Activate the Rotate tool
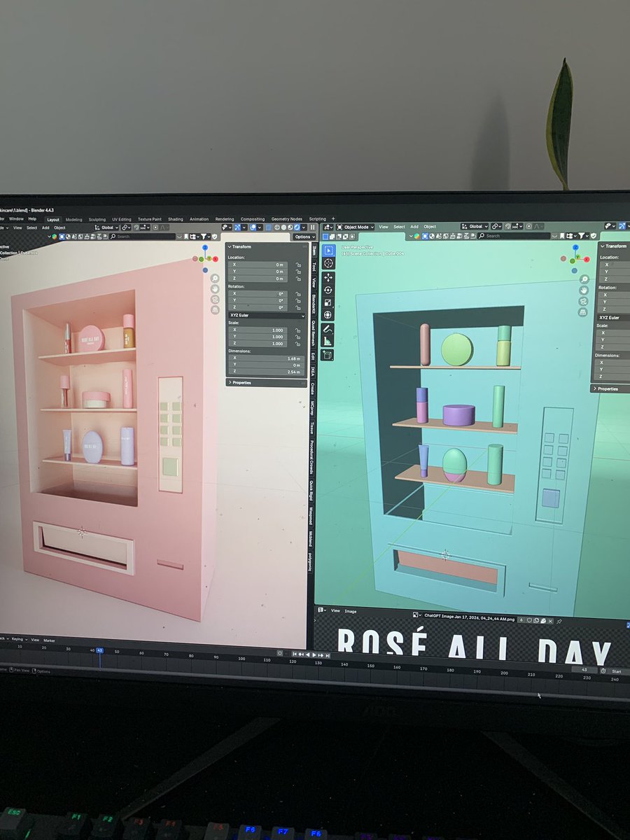This screenshot has height=840, width=630. point(328,290)
